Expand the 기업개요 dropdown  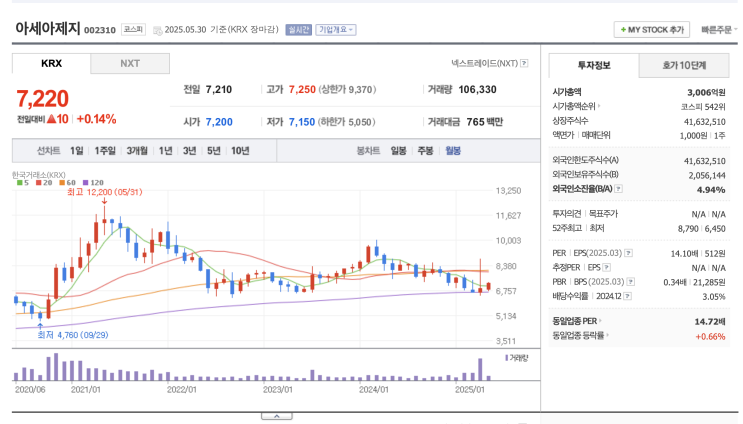click(336, 29)
